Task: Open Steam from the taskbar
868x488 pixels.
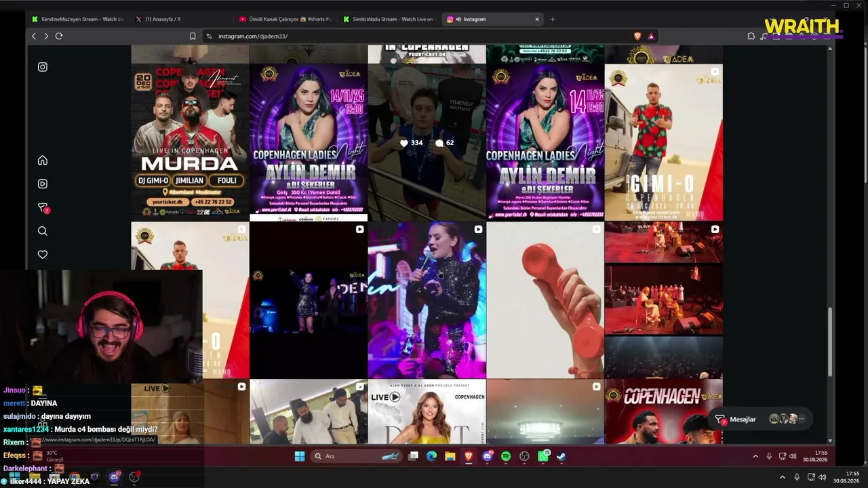Action: click(561, 456)
